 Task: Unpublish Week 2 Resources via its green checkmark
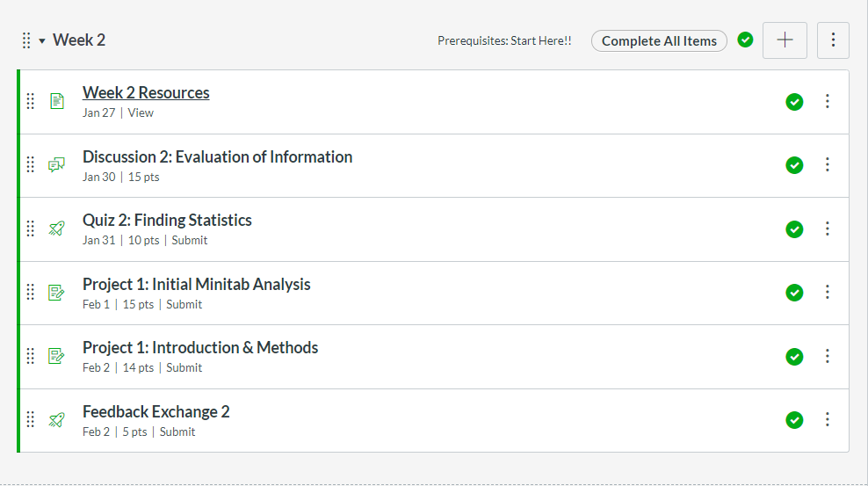pos(794,102)
